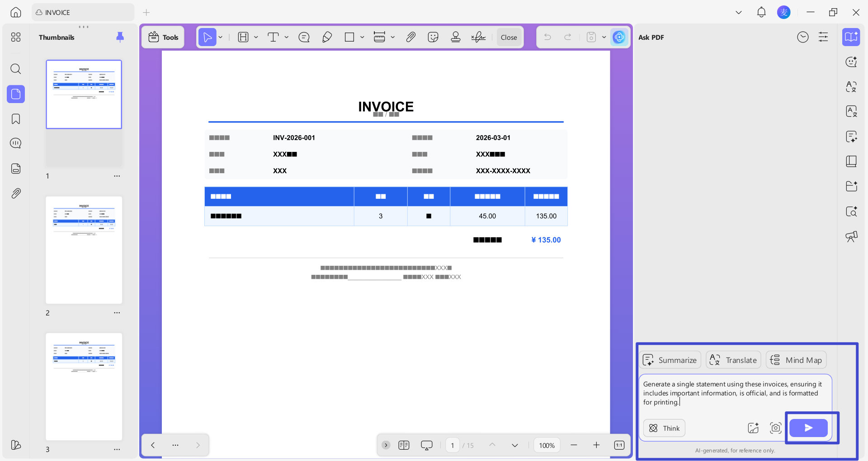Expand the highlight tool dropdown
This screenshot has height=461, width=868.
coord(256,37)
